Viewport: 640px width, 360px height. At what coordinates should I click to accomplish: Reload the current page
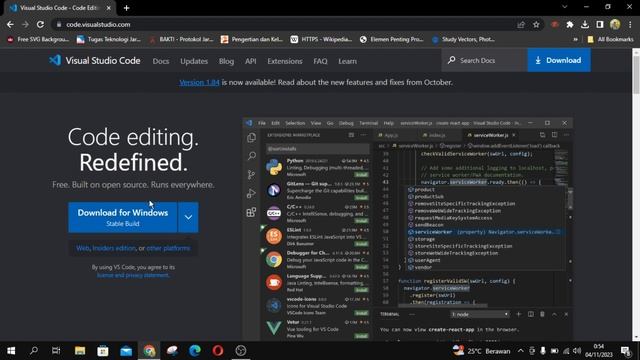(x=40, y=24)
